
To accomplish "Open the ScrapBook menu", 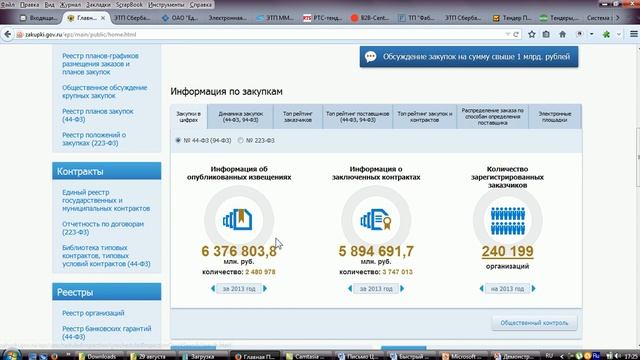I will [129, 5].
